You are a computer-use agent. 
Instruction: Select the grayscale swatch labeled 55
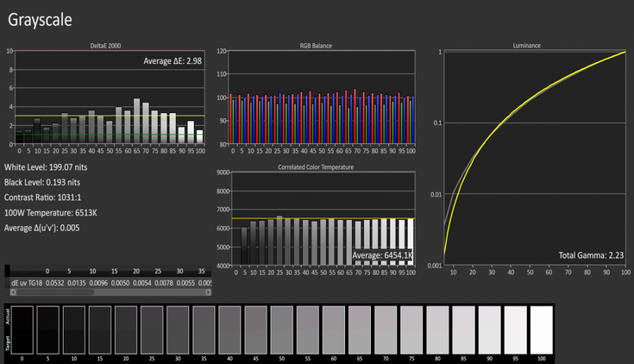point(308,330)
